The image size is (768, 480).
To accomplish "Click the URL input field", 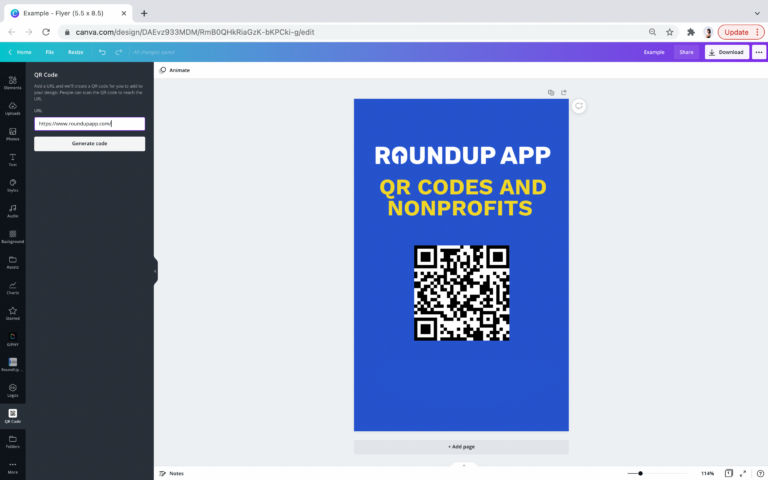I will coord(90,123).
